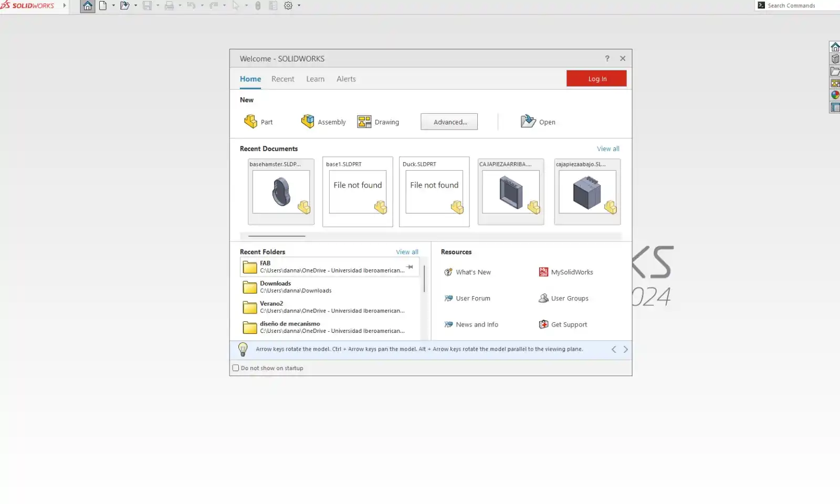Click Open in the Welcome dialog
Image resolution: width=840 pixels, height=504 pixels.
tap(538, 122)
